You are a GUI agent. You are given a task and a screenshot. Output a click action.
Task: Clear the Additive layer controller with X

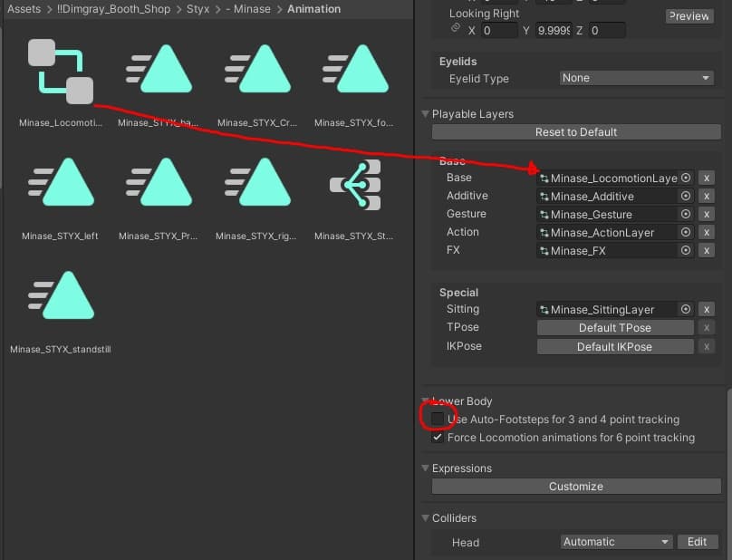pos(707,196)
